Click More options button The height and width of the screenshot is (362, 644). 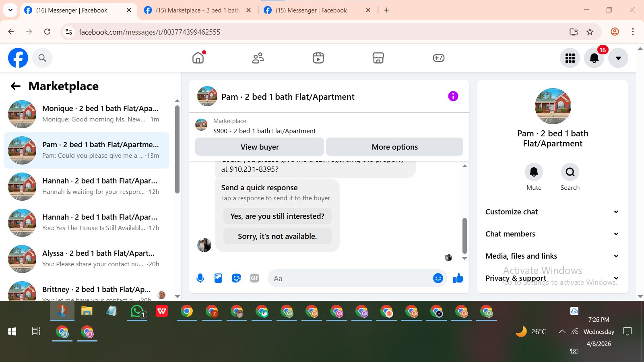point(394,147)
